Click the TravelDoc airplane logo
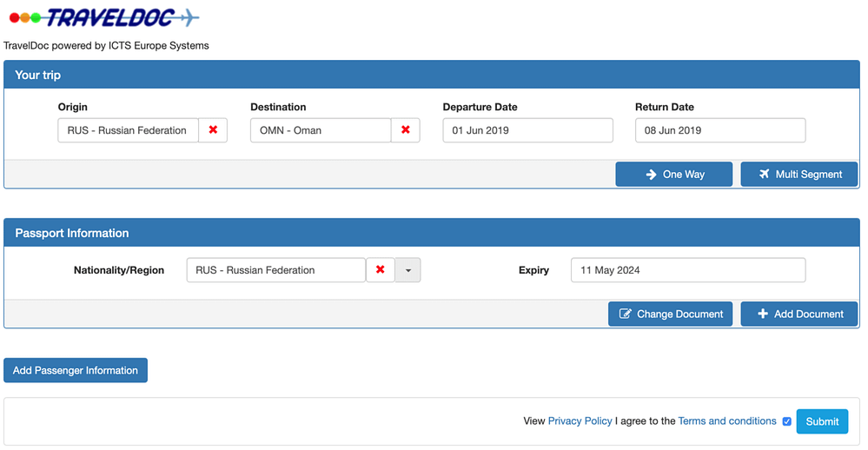The image size is (868, 450). (x=104, y=18)
